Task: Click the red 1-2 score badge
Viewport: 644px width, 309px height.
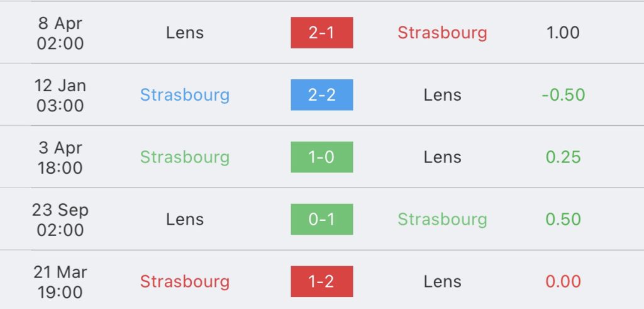Action: (x=321, y=281)
